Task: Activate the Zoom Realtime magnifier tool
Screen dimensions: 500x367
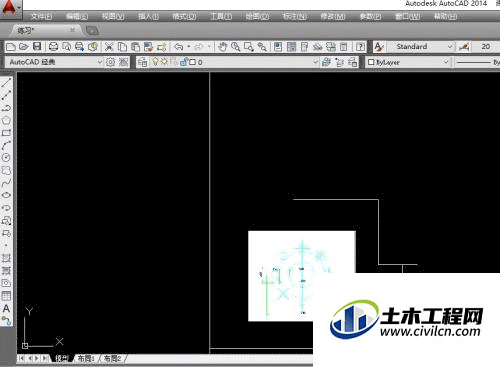Action: click(x=235, y=47)
